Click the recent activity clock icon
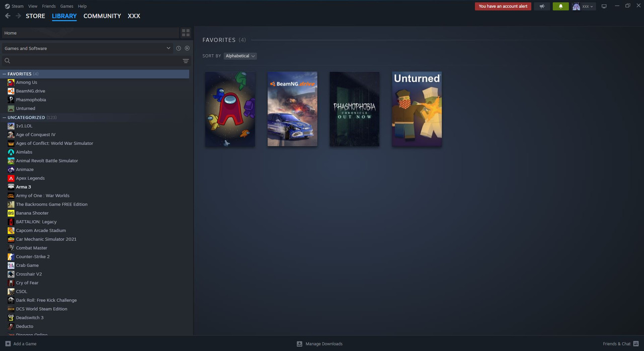Viewport: 644px width, 351px height. click(178, 48)
